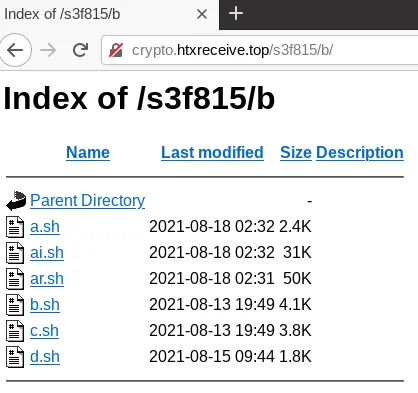Reload the page with the refresh icon
This screenshot has height=393, width=418.
pyautogui.click(x=80, y=50)
